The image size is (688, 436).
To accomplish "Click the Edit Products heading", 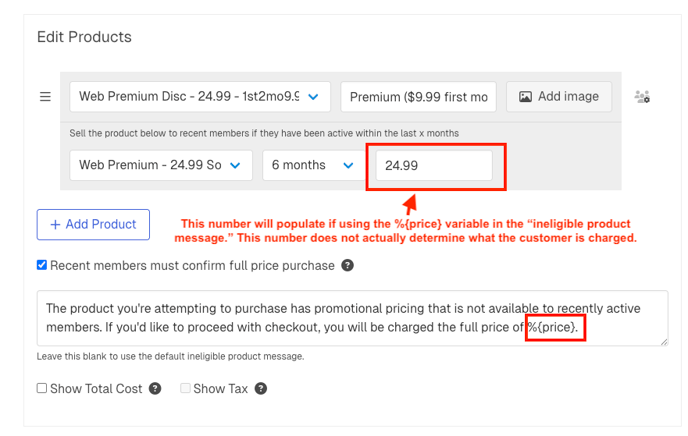I will [84, 37].
